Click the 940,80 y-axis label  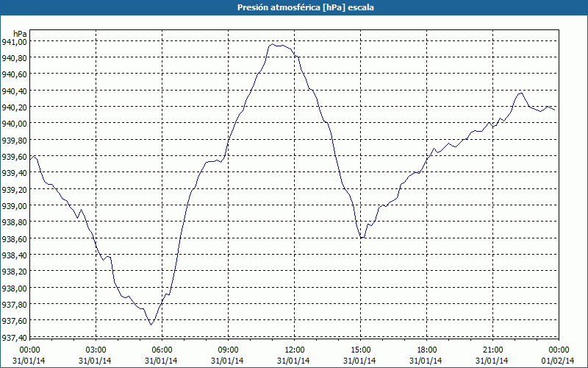[14, 58]
